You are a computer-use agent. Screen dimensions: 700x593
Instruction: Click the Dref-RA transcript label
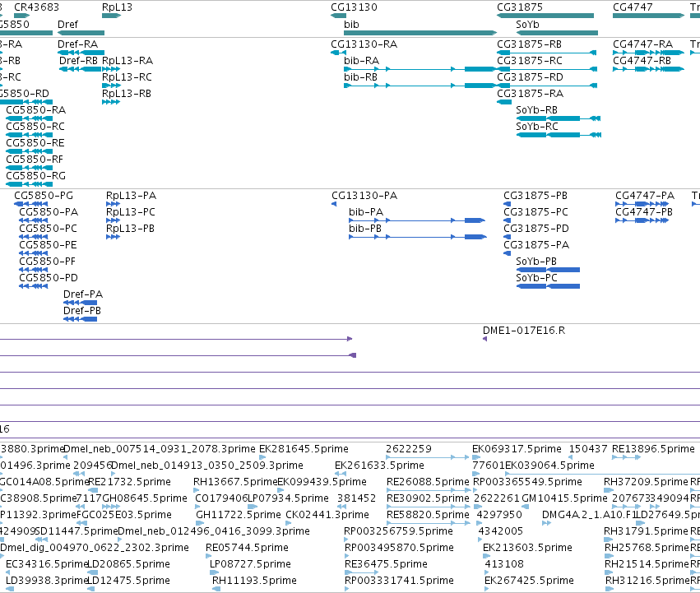point(77,44)
